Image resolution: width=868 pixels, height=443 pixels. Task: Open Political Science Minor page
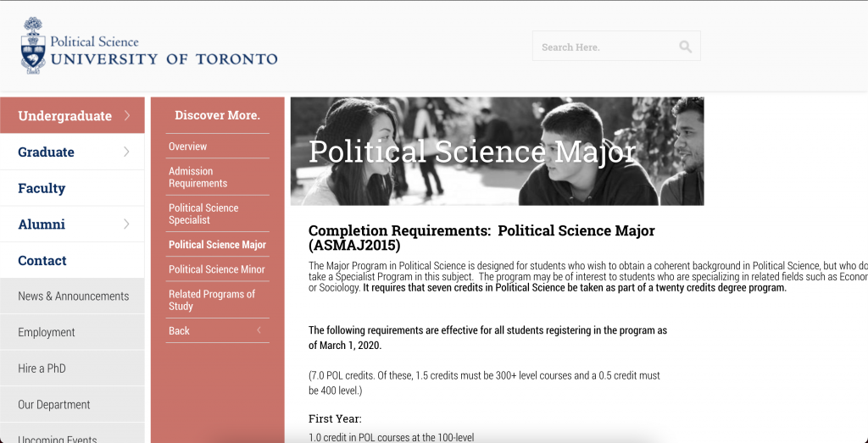[216, 269]
